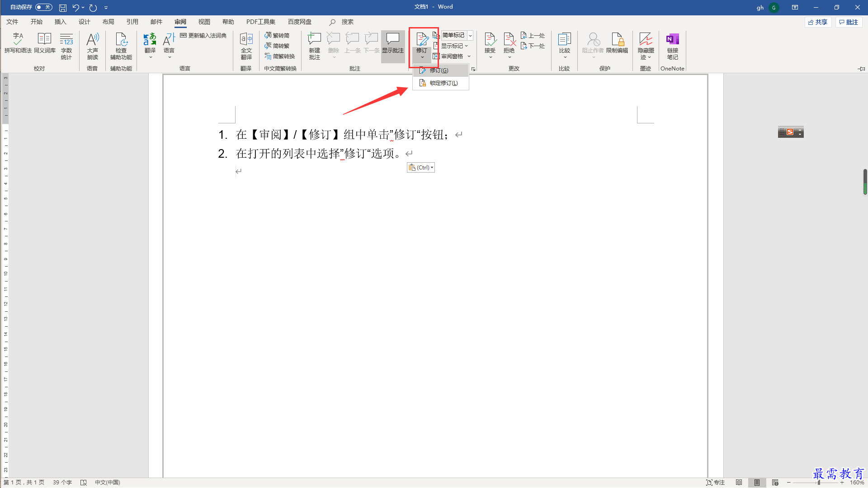Click the zoom slider handle
The height and width of the screenshot is (488, 868).
(819, 483)
